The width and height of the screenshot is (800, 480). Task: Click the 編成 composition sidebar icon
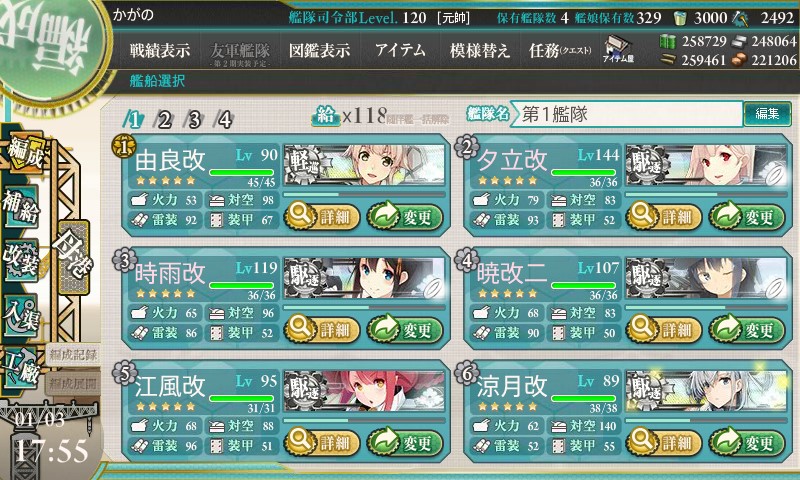tap(24, 152)
